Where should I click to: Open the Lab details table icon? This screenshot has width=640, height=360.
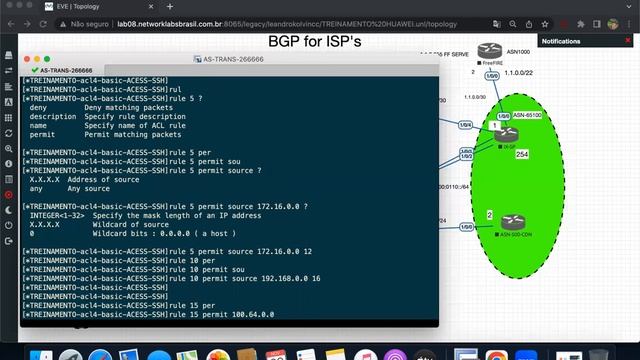[9, 179]
